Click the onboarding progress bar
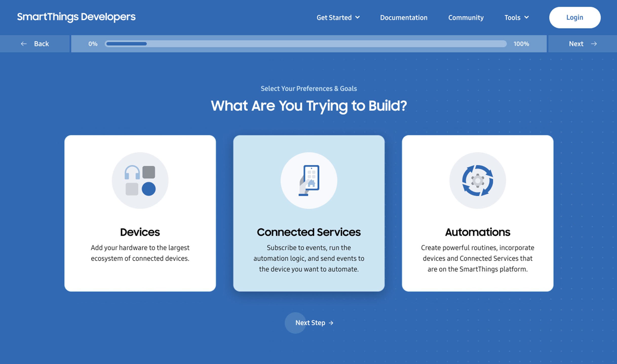Image resolution: width=617 pixels, height=364 pixels. coord(306,44)
